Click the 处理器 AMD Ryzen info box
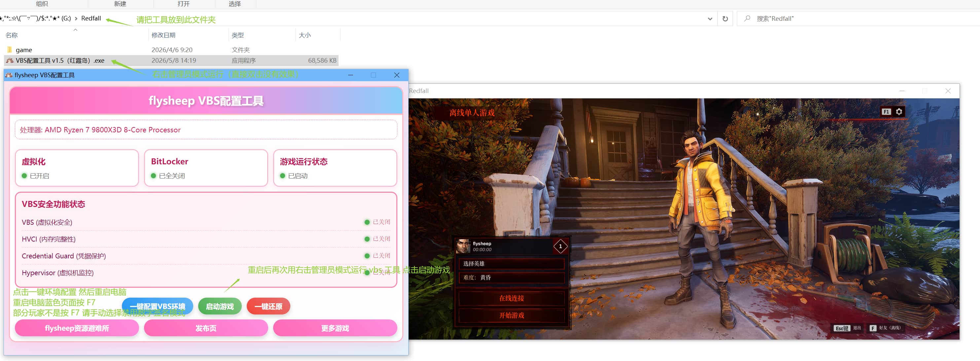 coord(206,130)
